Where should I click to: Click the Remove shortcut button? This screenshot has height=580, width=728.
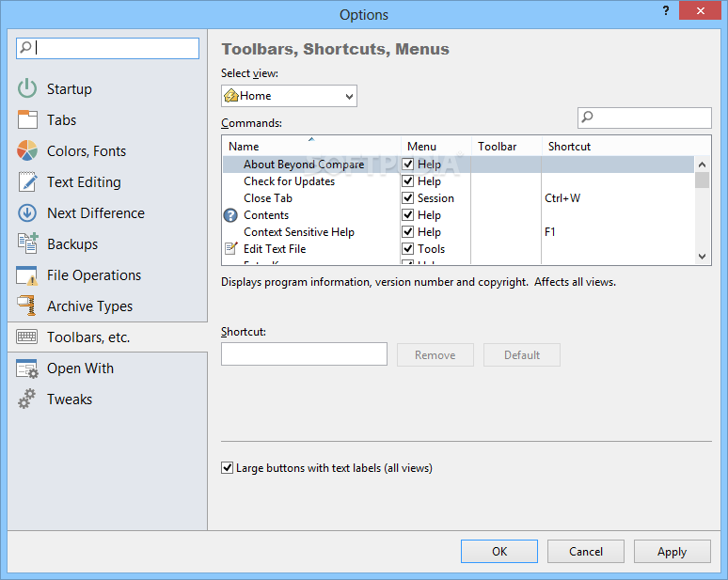point(435,355)
